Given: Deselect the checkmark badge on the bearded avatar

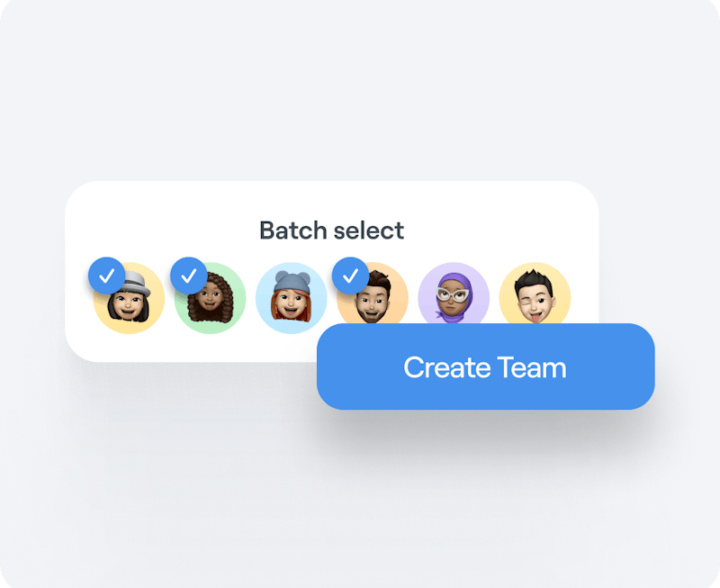Looking at the screenshot, I should (350, 276).
